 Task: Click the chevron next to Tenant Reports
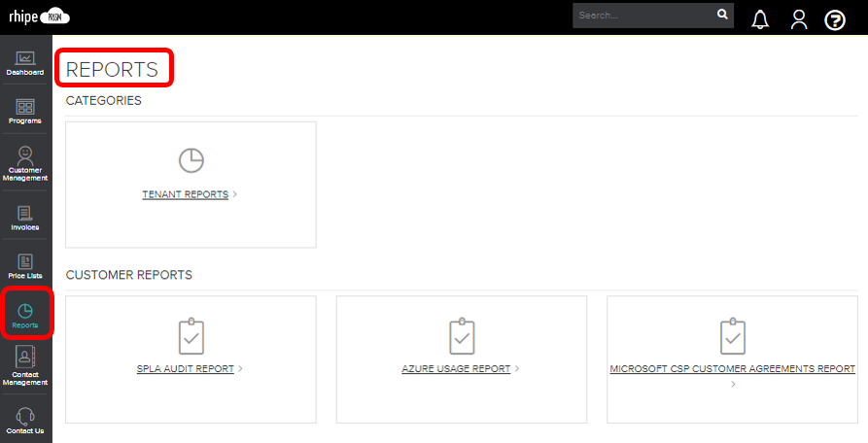[234, 194]
